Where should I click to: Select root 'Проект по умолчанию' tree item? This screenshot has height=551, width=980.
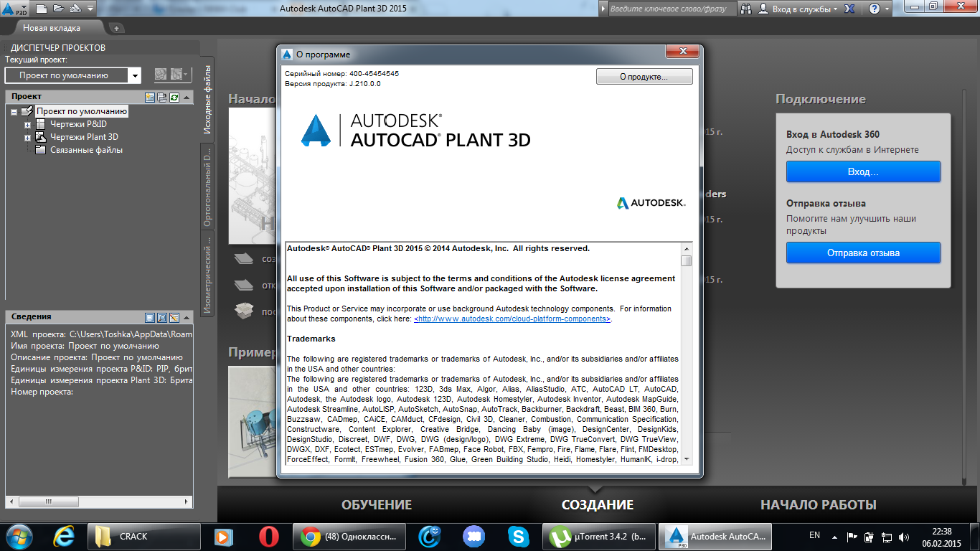coord(82,111)
